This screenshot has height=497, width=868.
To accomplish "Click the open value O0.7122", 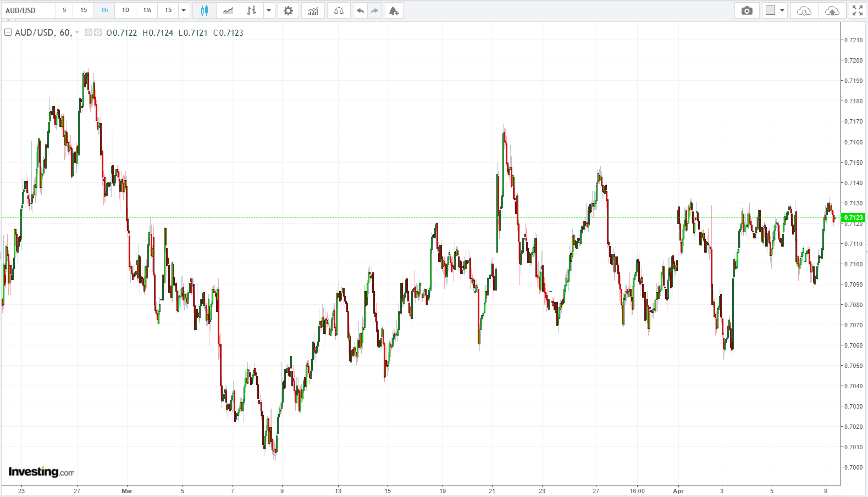I will 121,33.
